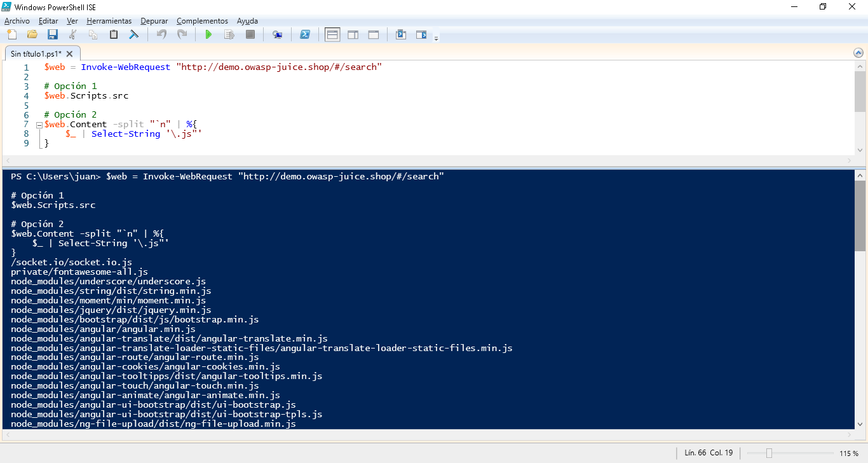
Task: Create a new script with the New icon
Action: coord(11,34)
